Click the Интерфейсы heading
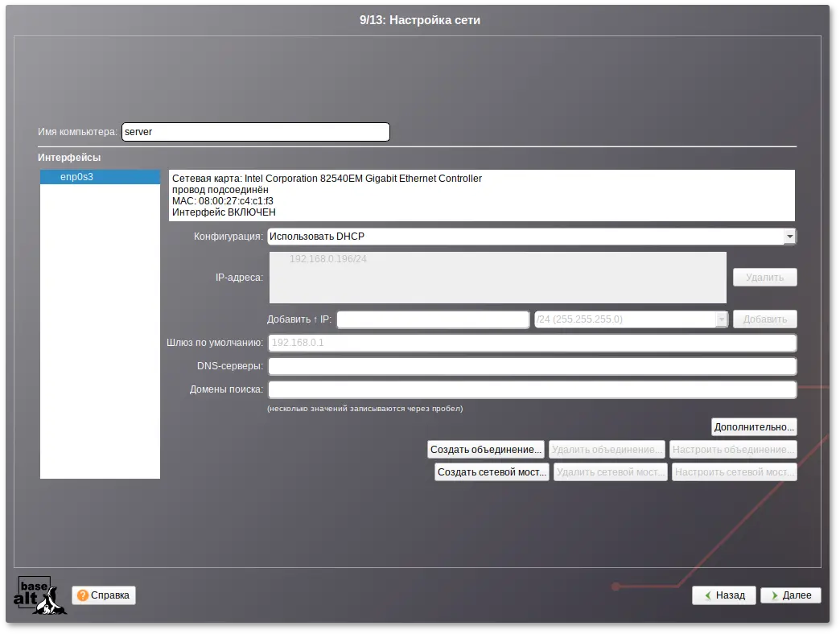 [x=69, y=158]
